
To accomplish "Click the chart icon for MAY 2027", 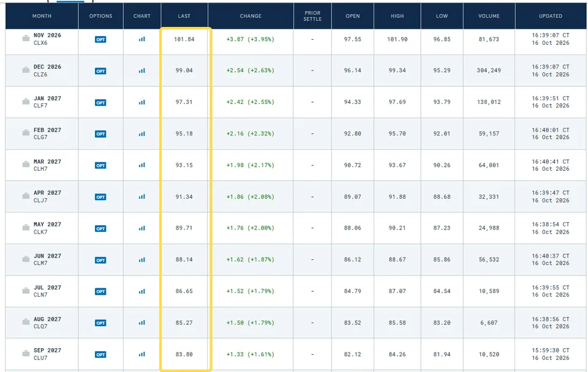I will click(x=141, y=228).
